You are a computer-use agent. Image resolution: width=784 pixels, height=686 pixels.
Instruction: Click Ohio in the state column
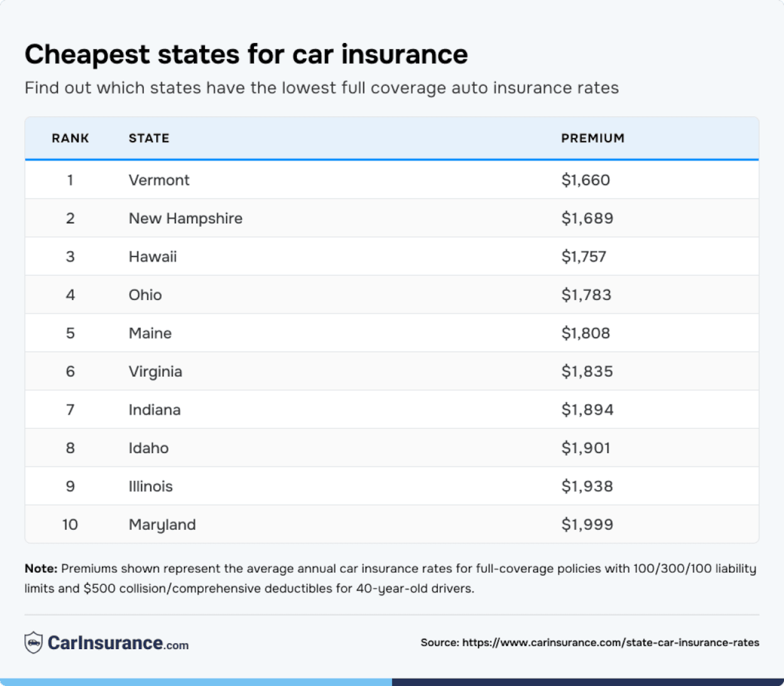(x=145, y=295)
